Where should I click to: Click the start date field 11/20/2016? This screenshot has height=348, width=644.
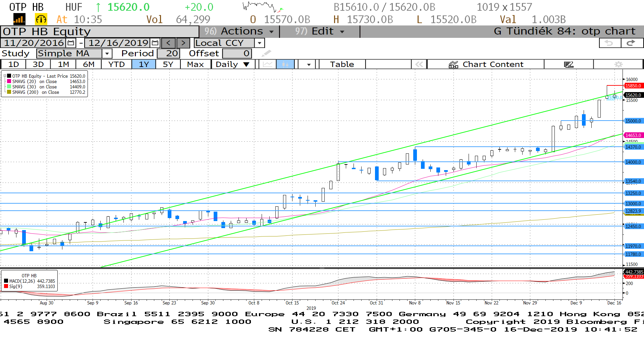click(34, 43)
